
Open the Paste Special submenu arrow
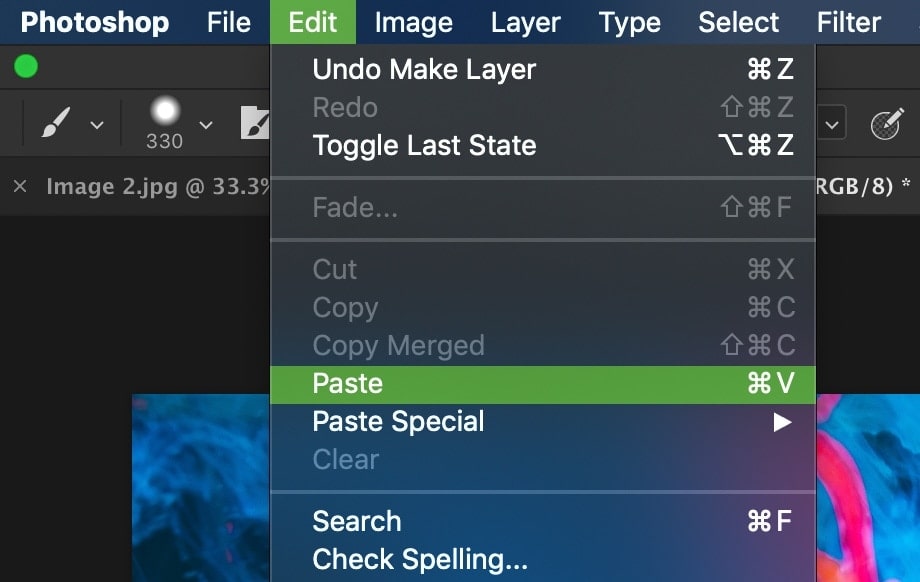tap(782, 422)
